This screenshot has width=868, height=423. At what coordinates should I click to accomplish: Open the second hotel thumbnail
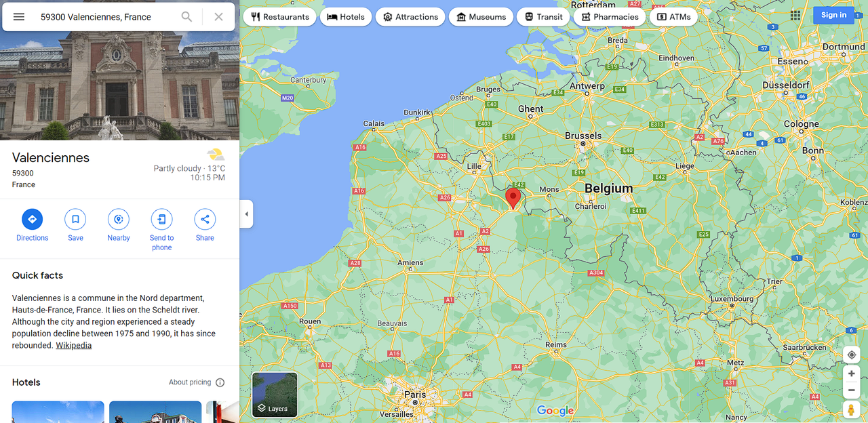click(x=155, y=412)
